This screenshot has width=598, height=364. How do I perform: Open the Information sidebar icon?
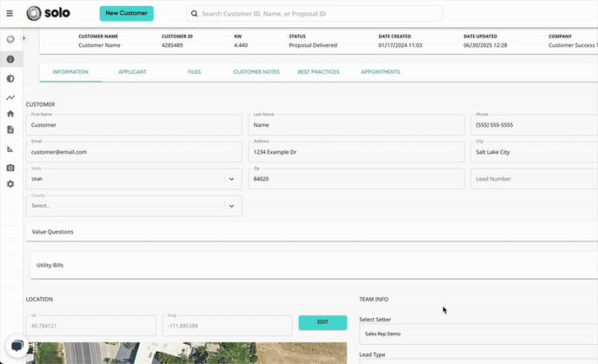[x=10, y=59]
